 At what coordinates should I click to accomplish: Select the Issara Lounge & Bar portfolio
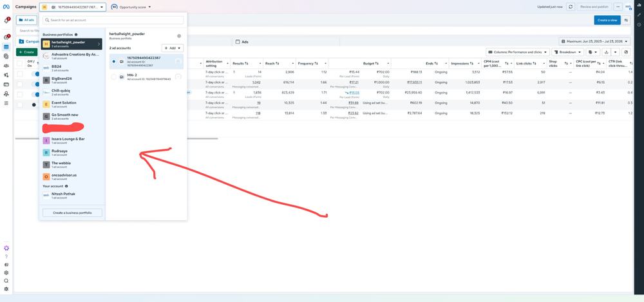(x=72, y=140)
